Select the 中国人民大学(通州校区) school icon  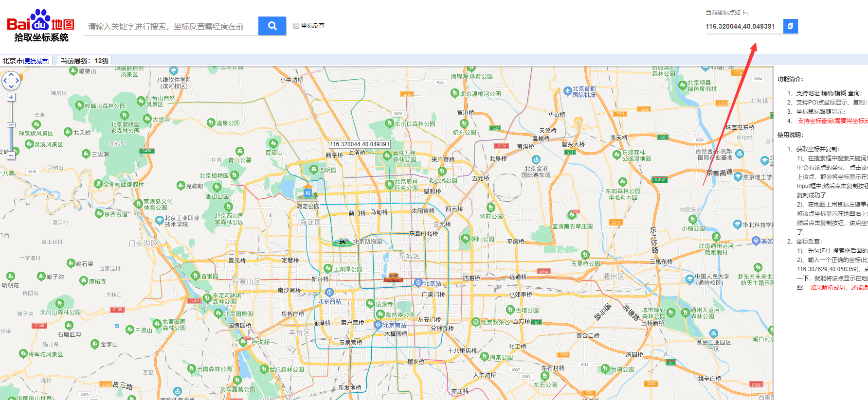(x=689, y=279)
